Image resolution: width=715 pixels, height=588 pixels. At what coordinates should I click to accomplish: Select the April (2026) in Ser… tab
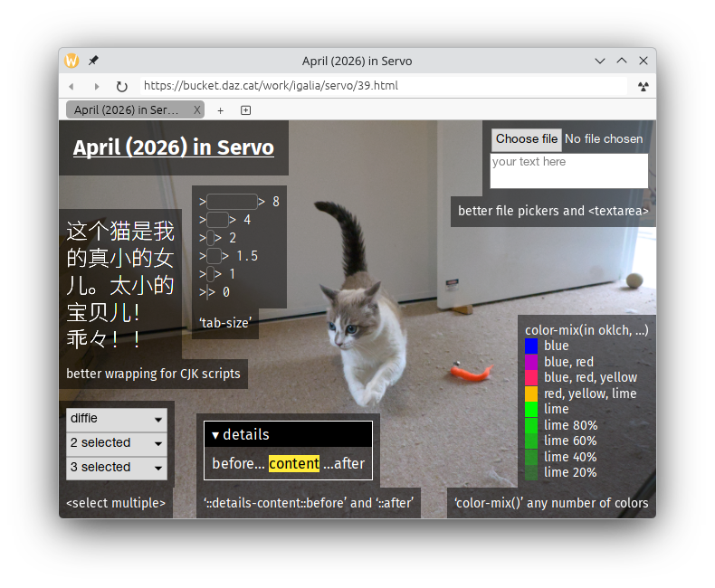[135, 109]
